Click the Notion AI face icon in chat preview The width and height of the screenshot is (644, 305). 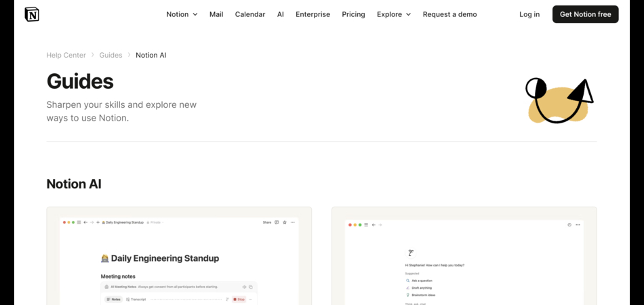(410, 253)
